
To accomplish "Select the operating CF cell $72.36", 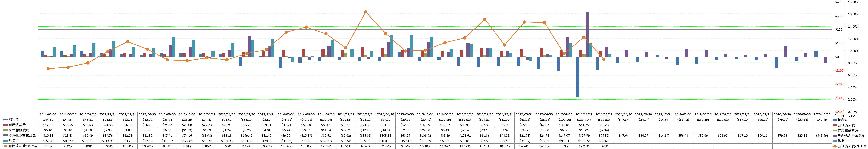I will pyautogui.click(x=48, y=141).
